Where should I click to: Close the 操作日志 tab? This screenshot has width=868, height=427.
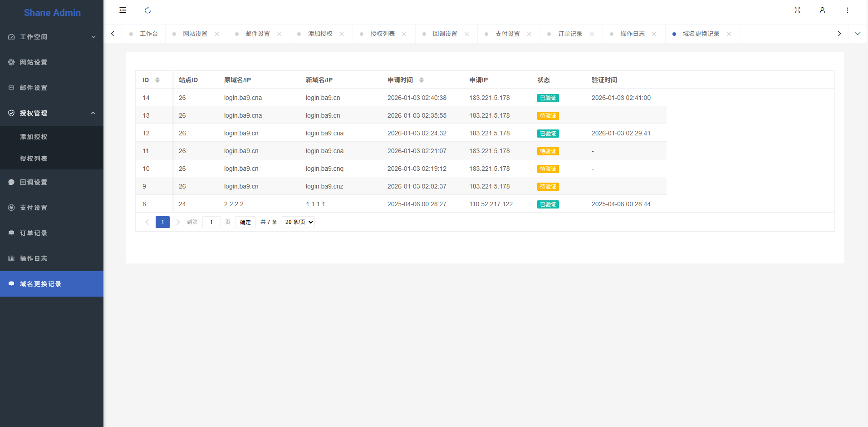(654, 34)
